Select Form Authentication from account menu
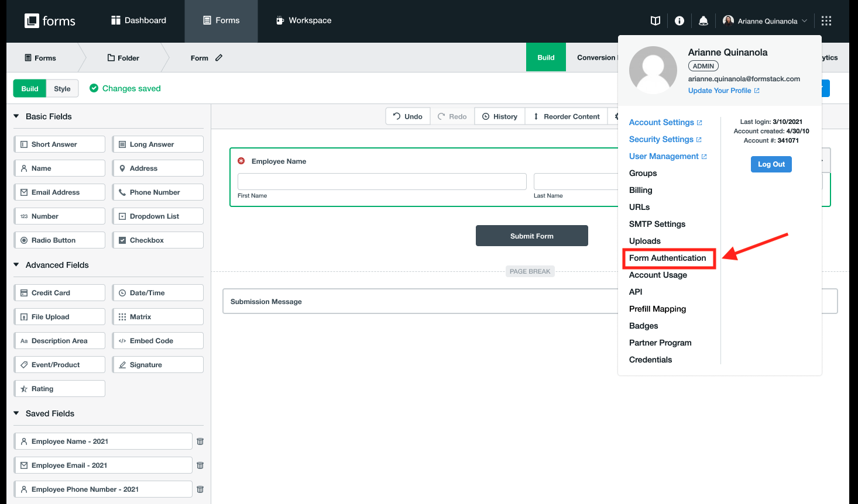Image resolution: width=858 pixels, height=504 pixels. point(667,258)
